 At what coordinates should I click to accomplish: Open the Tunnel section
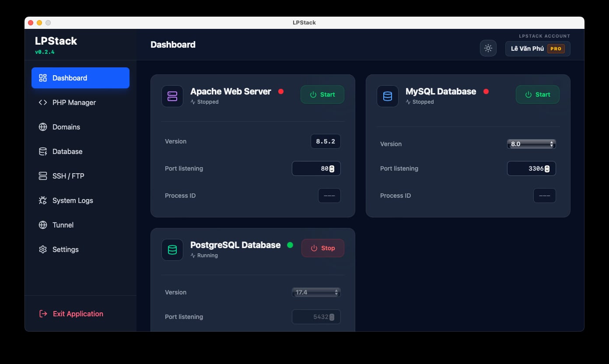pos(80,225)
